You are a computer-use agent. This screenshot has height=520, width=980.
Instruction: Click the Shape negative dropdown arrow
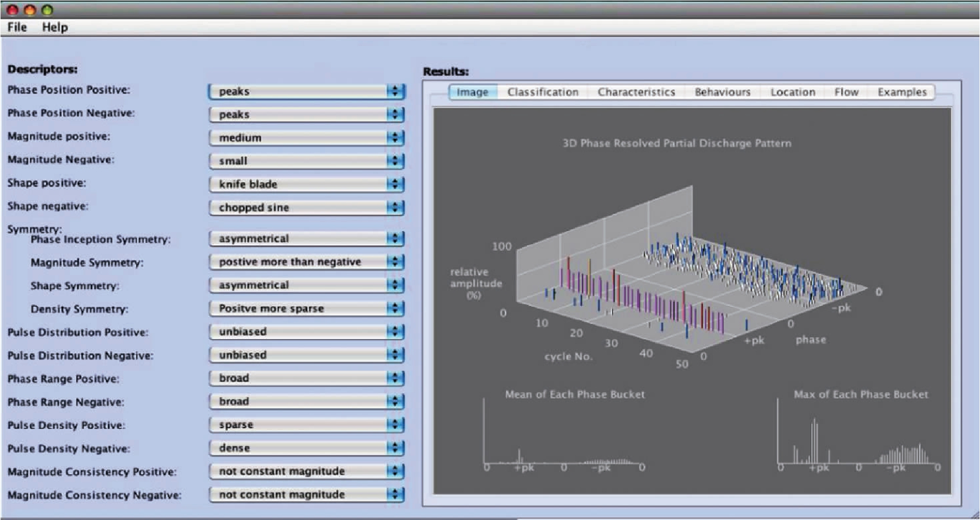(x=395, y=207)
